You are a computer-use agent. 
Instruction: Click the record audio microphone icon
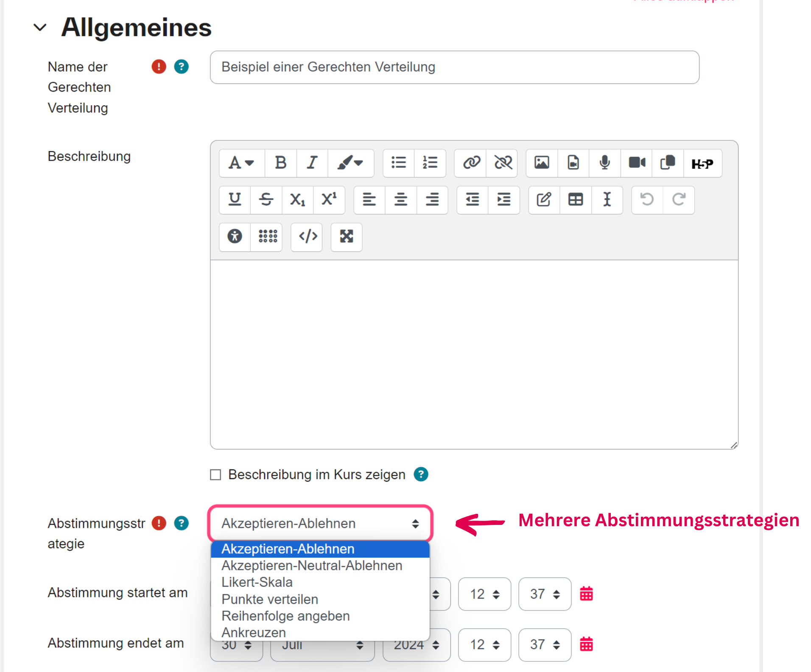(x=604, y=163)
